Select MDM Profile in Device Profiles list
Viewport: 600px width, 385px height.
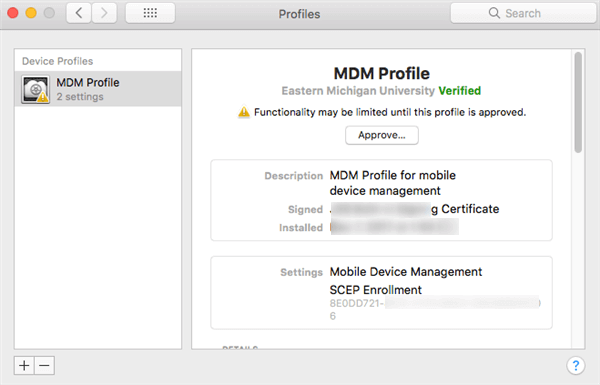click(98, 89)
